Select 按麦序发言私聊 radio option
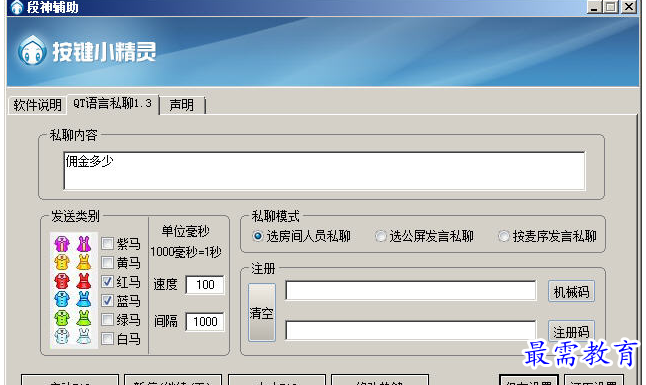This screenshot has height=385, width=646. [503, 236]
